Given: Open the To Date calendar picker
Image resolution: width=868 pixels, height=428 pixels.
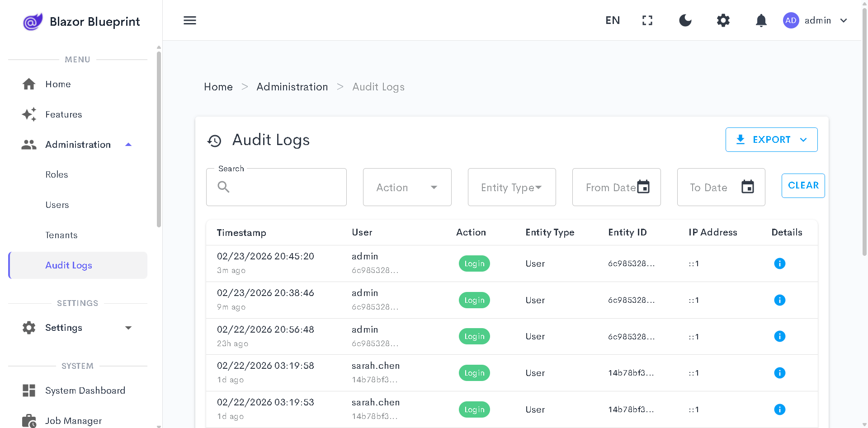Looking at the screenshot, I should (x=748, y=186).
